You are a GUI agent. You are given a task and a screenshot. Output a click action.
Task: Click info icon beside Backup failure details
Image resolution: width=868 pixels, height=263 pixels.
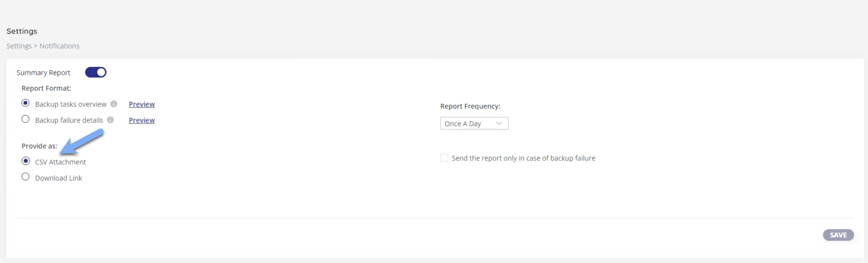coord(110,120)
